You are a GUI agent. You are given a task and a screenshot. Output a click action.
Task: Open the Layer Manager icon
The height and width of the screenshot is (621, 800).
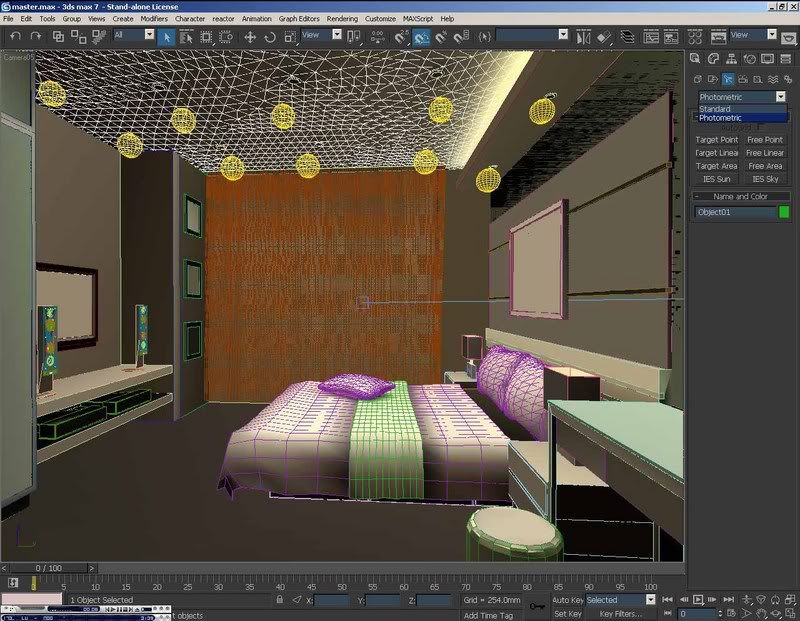click(627, 37)
